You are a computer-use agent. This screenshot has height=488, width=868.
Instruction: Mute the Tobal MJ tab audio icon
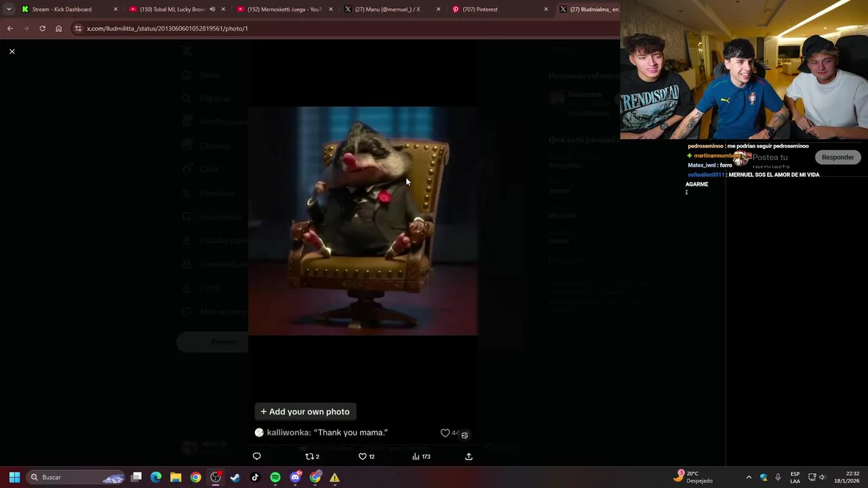212,9
